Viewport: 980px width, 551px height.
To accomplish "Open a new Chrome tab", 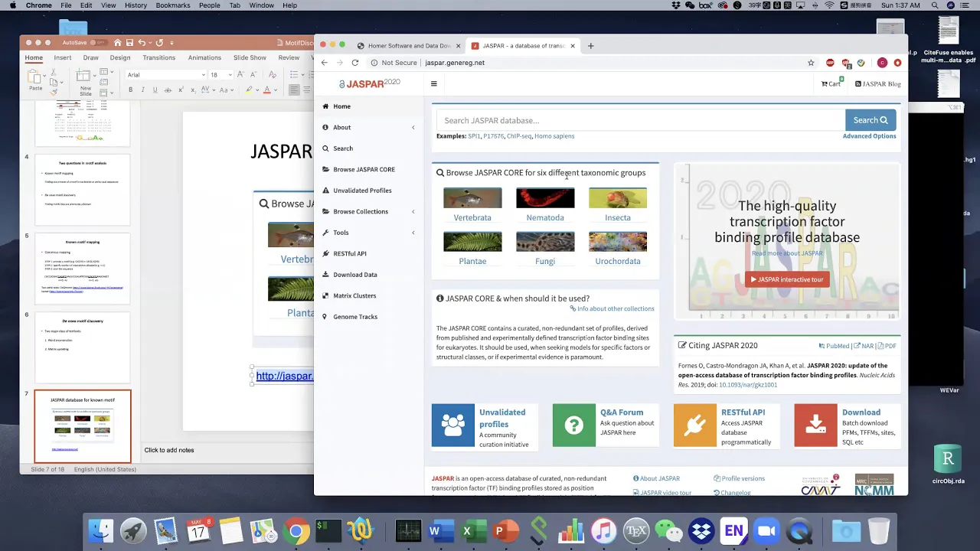I will [590, 46].
